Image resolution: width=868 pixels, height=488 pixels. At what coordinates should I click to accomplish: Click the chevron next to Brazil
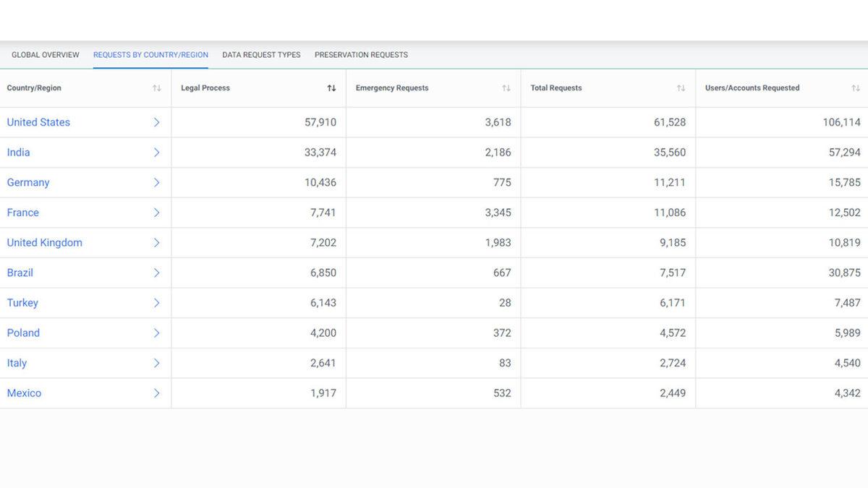pyautogui.click(x=156, y=273)
